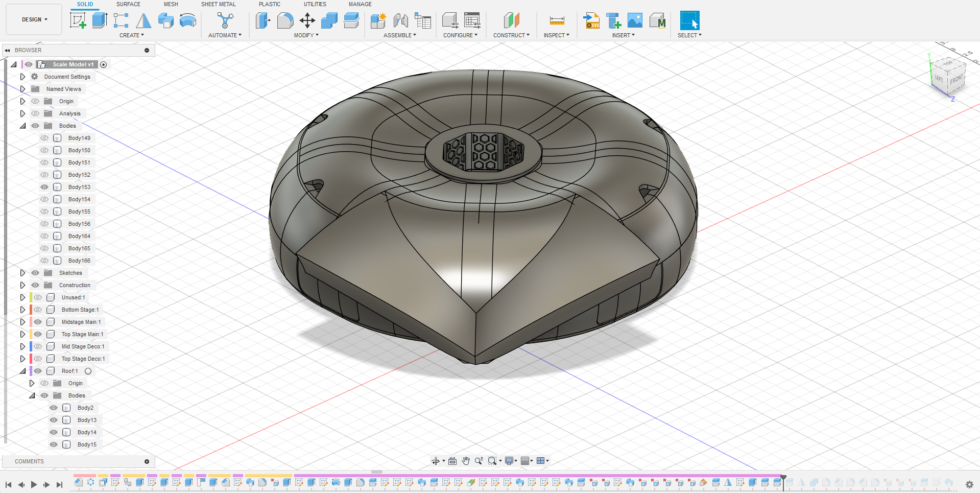Screen dimensions: 980x493
Task: Expand Document Settings tree node
Action: coord(22,77)
